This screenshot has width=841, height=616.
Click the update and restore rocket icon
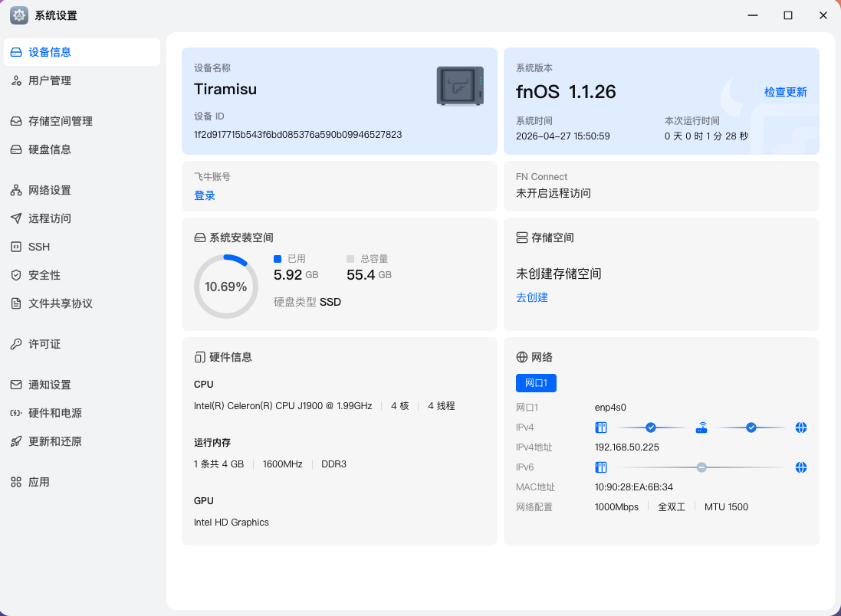16,441
